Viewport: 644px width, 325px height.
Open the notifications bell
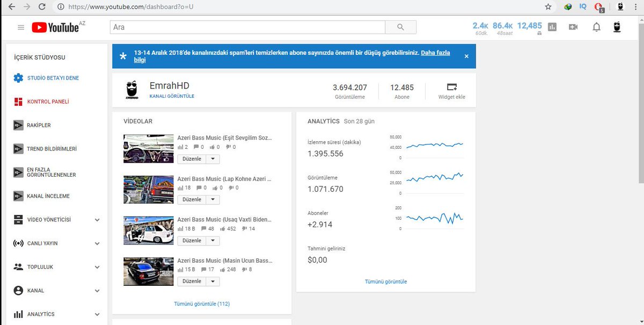click(x=596, y=27)
